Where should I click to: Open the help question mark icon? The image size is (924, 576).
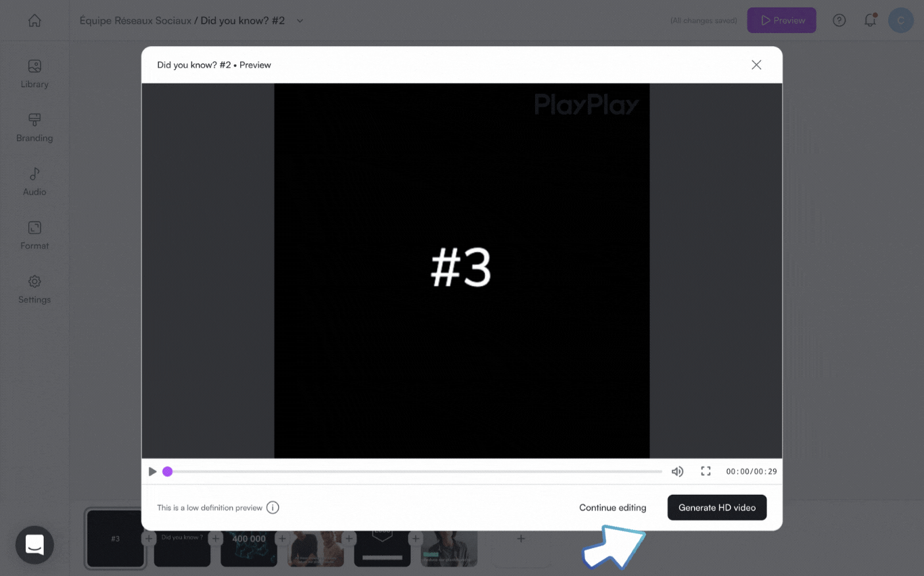tap(839, 20)
